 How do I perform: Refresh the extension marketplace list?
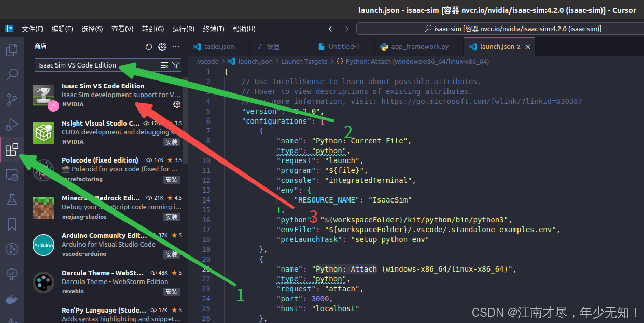(149, 47)
